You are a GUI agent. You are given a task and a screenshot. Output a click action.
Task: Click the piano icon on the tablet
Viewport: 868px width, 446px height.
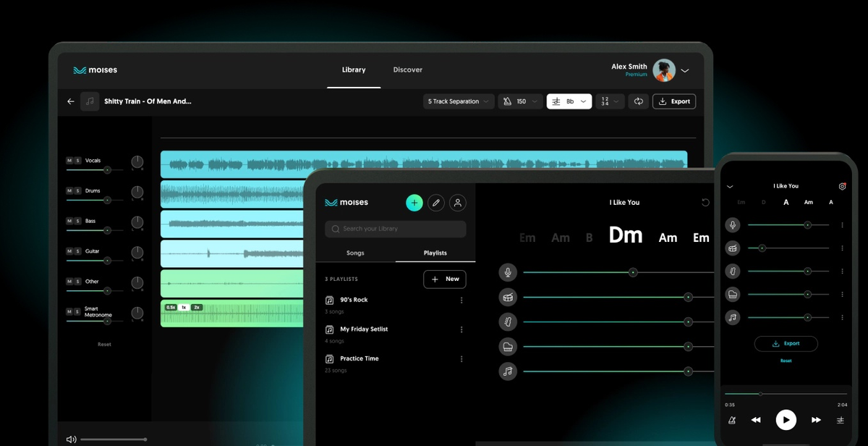pos(508,347)
